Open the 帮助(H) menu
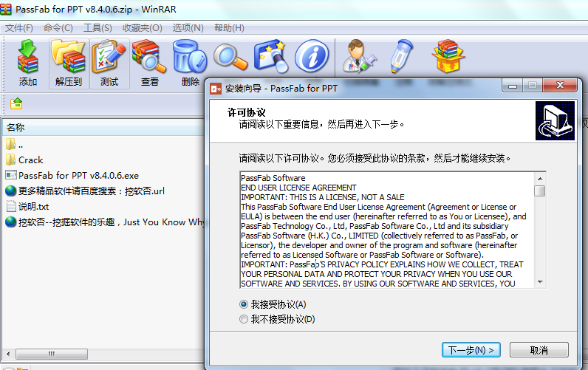This screenshot has height=370, width=588. 229,28
